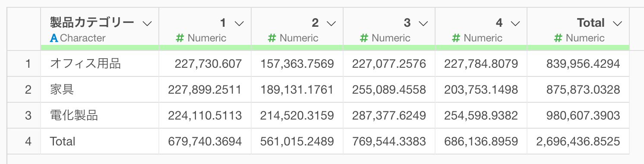Expand column 2 header menu chevron

click(x=331, y=23)
